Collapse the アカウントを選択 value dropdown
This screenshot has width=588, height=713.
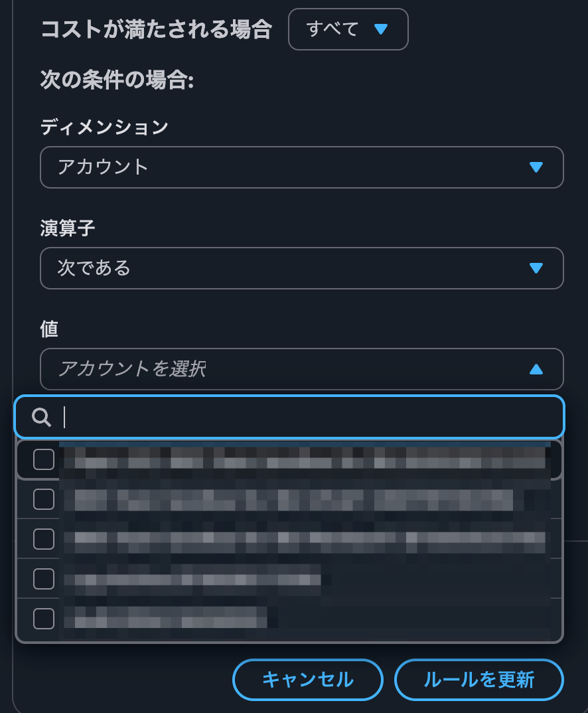(302, 369)
